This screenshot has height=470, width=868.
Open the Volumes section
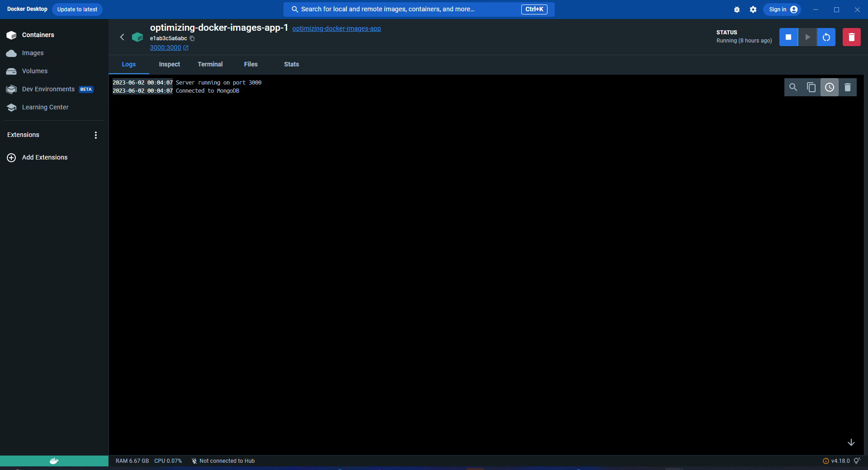point(54,71)
